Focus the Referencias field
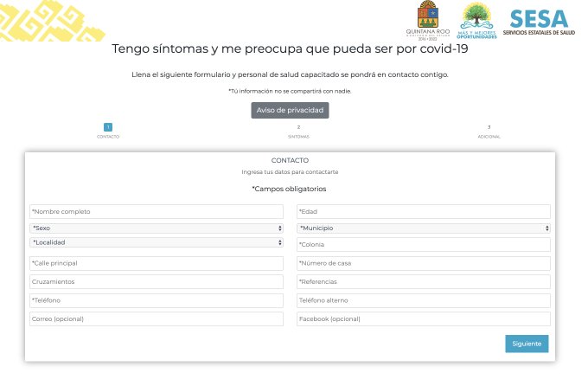The height and width of the screenshot is (386, 588). tap(424, 282)
